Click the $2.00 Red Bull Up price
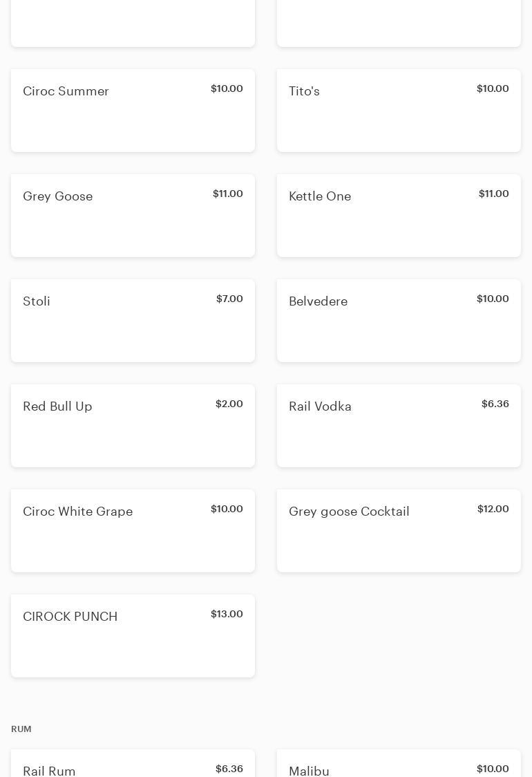The height and width of the screenshot is (777, 532). (x=229, y=404)
